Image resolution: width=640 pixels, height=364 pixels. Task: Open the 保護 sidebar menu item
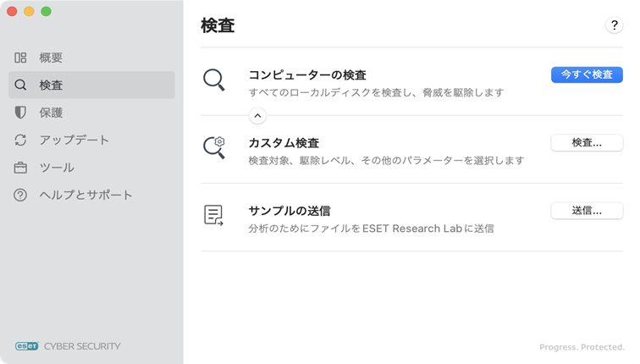(51, 113)
